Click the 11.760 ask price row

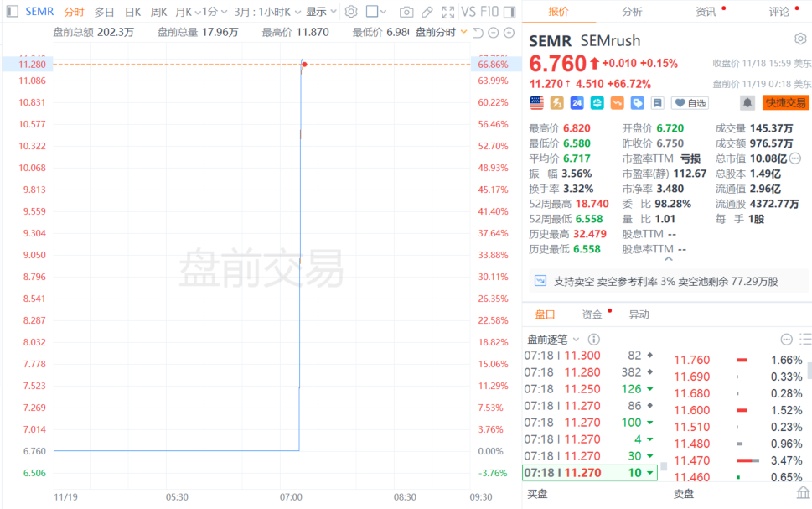pos(739,360)
